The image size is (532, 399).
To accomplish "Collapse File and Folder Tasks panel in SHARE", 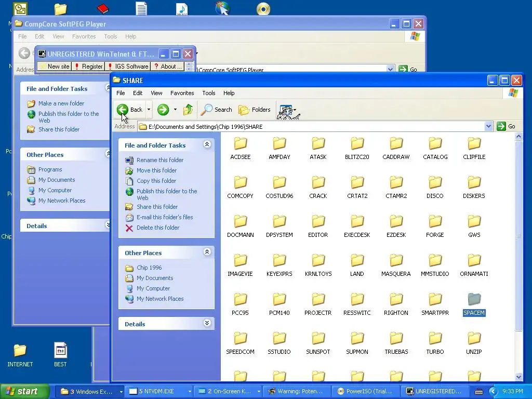I will (x=207, y=144).
